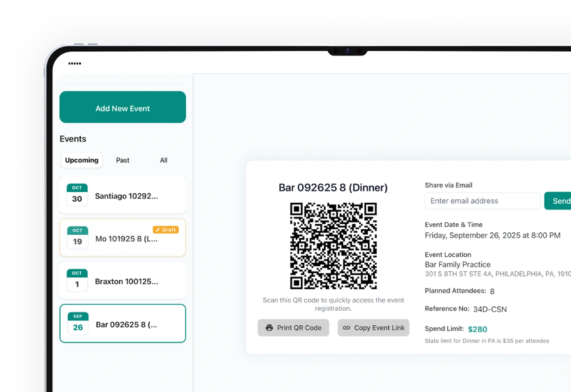The image size is (571, 392).
Task: Switch to the Upcoming events tab
Action: [x=81, y=160]
